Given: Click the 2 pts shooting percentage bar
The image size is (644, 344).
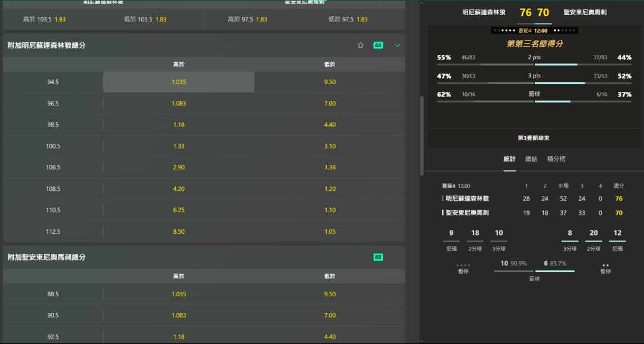Looking at the screenshot, I should coord(534,64).
